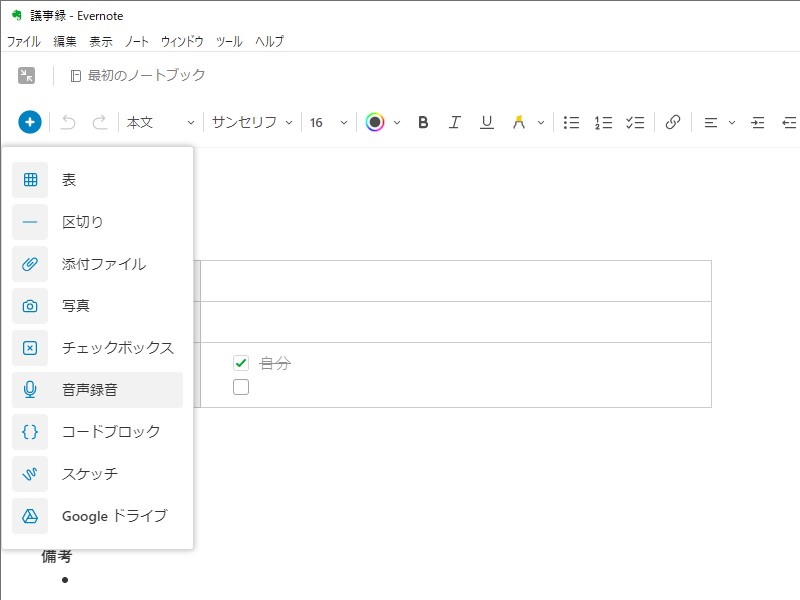Select Google ドライブ in the insert menu
Screen dimensions: 800x600
(x=94, y=516)
